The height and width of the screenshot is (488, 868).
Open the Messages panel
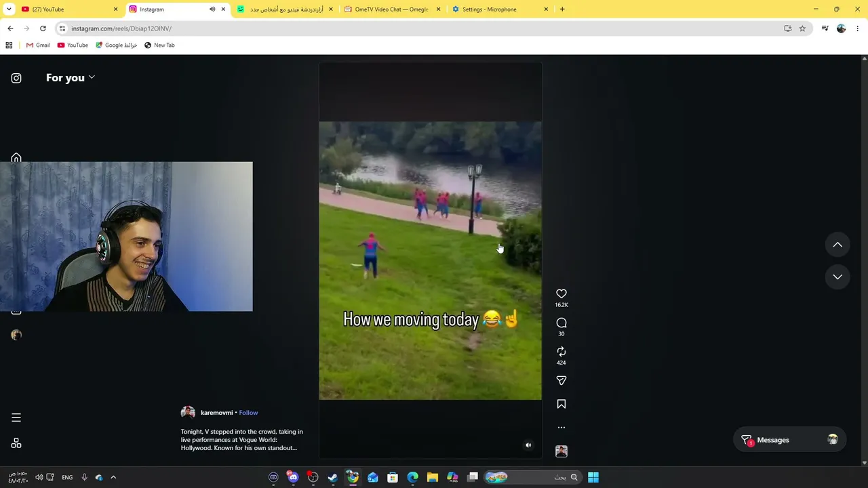coord(789,440)
